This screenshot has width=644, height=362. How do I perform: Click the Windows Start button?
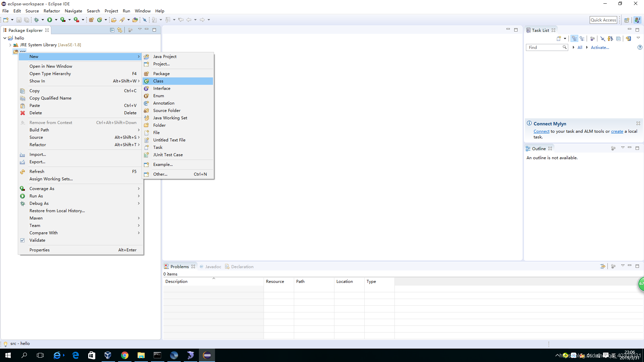pos(8,355)
